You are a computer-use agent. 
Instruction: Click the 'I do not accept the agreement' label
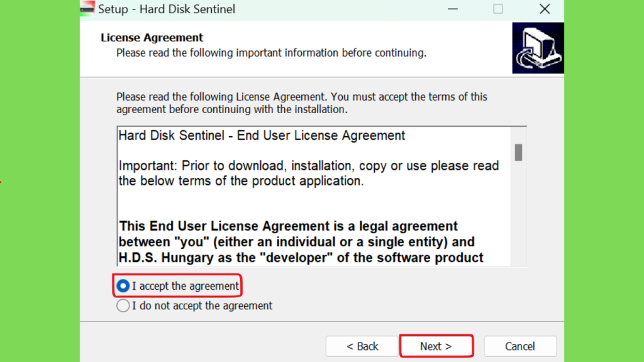[x=202, y=305]
